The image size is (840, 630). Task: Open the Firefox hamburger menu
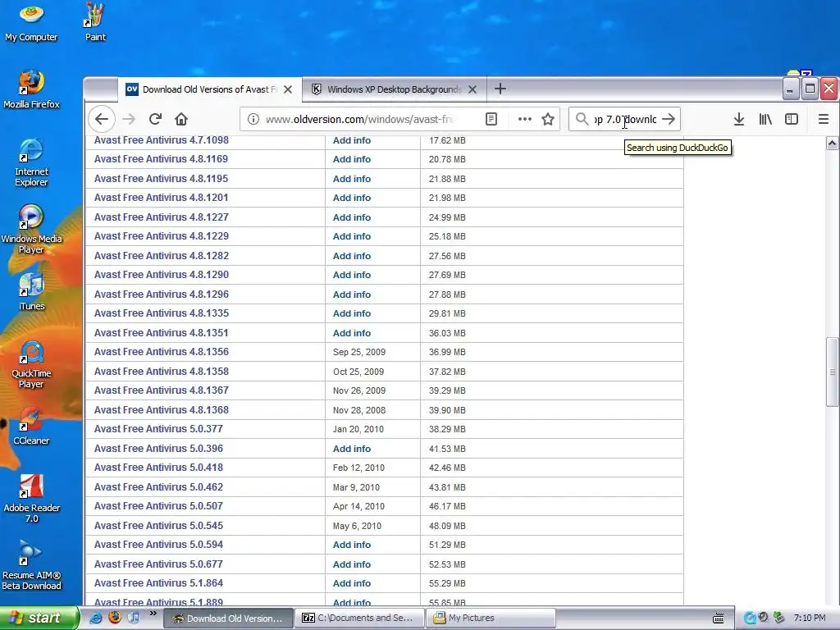824,119
